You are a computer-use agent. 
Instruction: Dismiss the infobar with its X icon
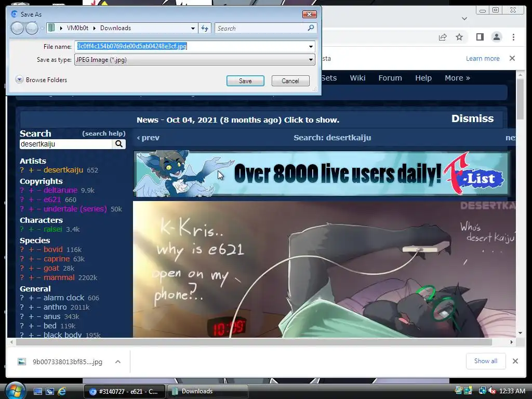click(512, 58)
